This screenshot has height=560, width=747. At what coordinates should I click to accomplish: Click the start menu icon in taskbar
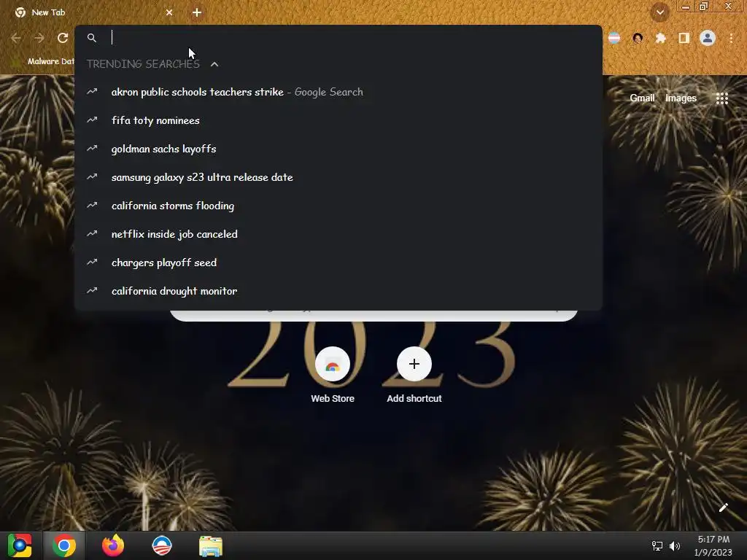20,545
